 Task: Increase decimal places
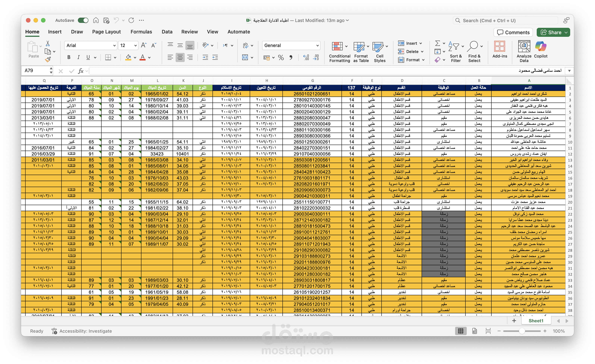306,57
